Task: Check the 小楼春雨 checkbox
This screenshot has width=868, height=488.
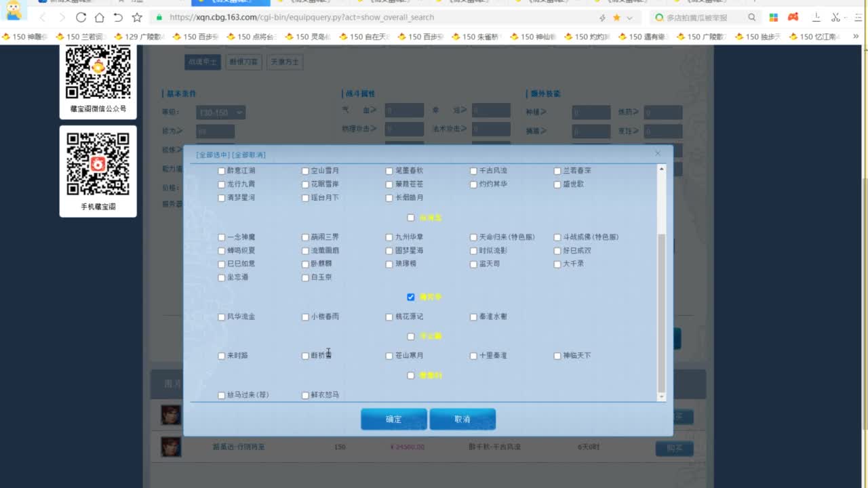Action: 306,317
